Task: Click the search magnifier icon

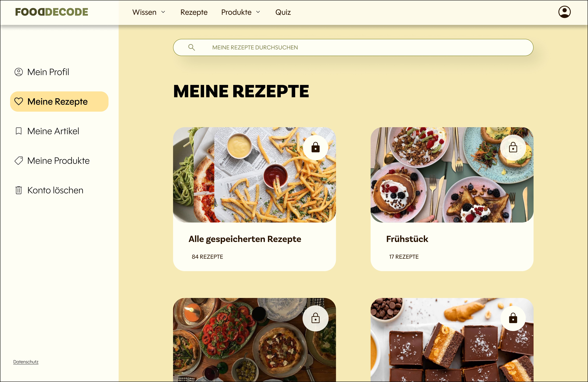Action: coord(191,47)
